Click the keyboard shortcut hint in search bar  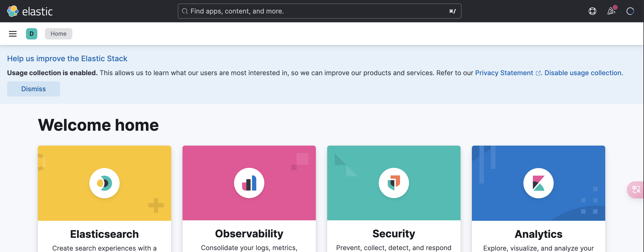point(452,11)
